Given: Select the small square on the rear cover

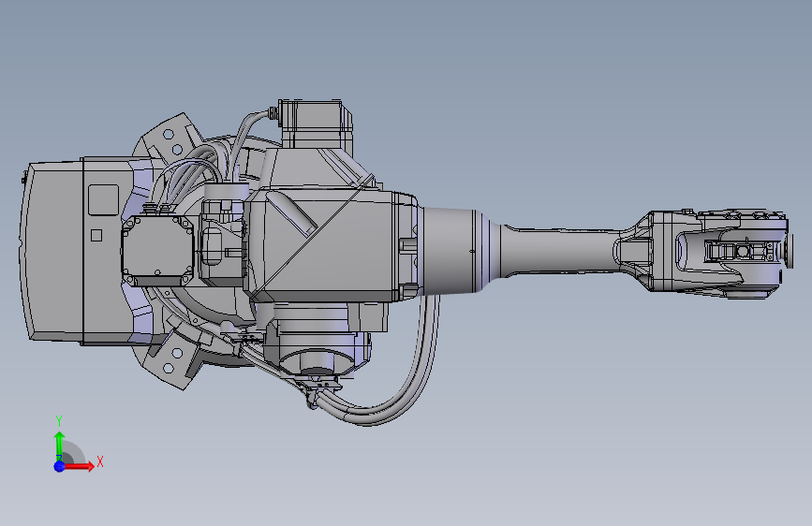Looking at the screenshot, I should pyautogui.click(x=96, y=236).
